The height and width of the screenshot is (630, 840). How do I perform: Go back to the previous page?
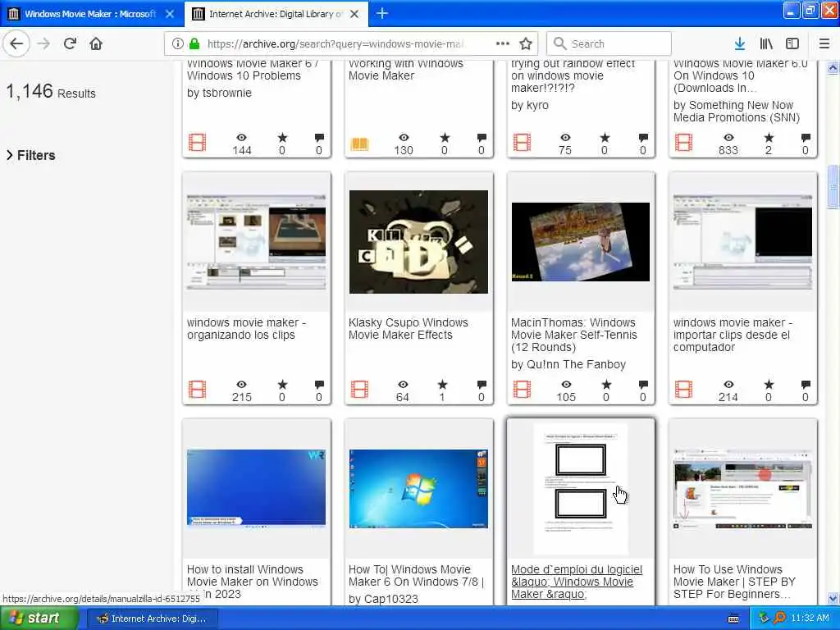(x=16, y=43)
